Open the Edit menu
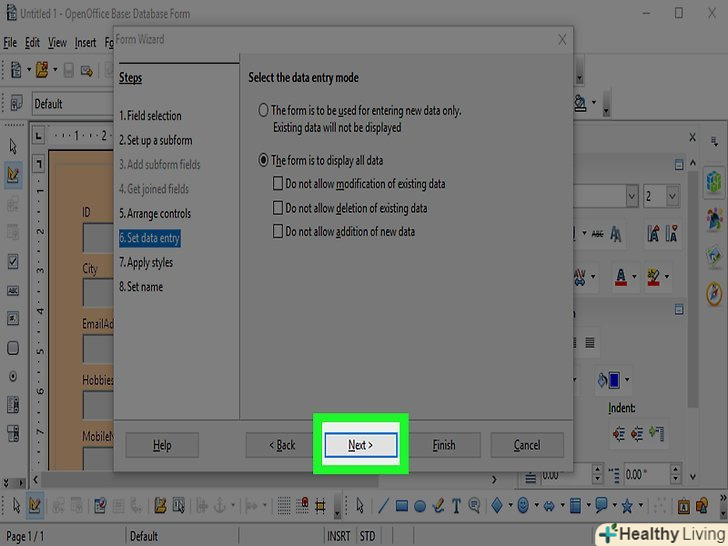 (x=30, y=43)
